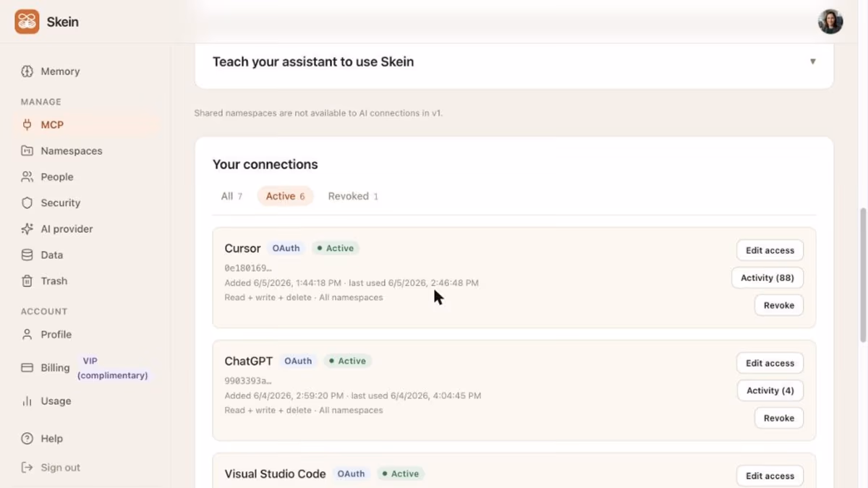868x488 pixels.
Task: Edit access for Cursor connection
Action: coord(770,250)
